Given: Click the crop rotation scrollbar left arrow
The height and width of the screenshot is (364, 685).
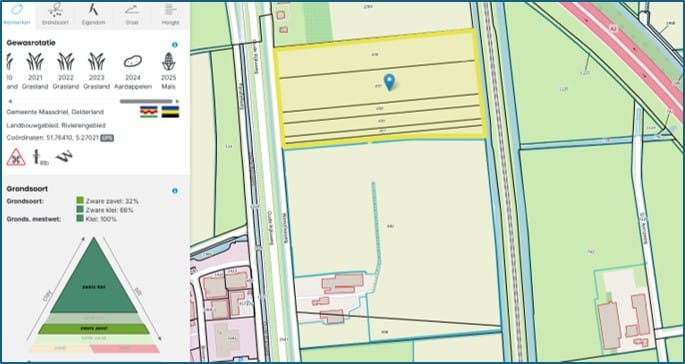Looking at the screenshot, I should tap(9, 101).
